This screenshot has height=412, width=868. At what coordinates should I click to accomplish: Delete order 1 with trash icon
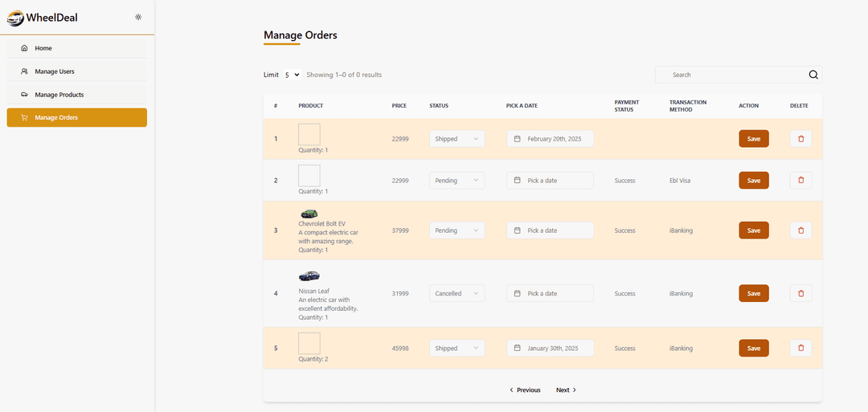click(x=800, y=139)
